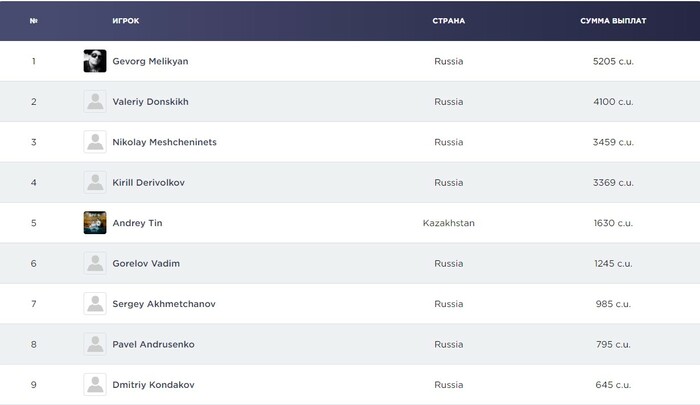Click Gevorg Melikyan's avatar photo
Viewport: 700px width, 405px height.
pyautogui.click(x=95, y=61)
